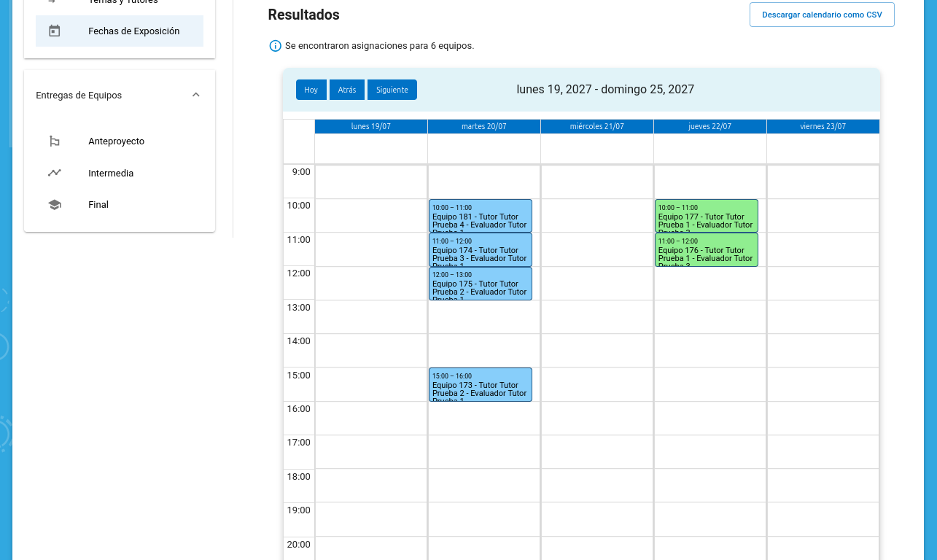Click the graduation cap icon beside Final
This screenshot has width=937, height=560.
[x=54, y=205]
